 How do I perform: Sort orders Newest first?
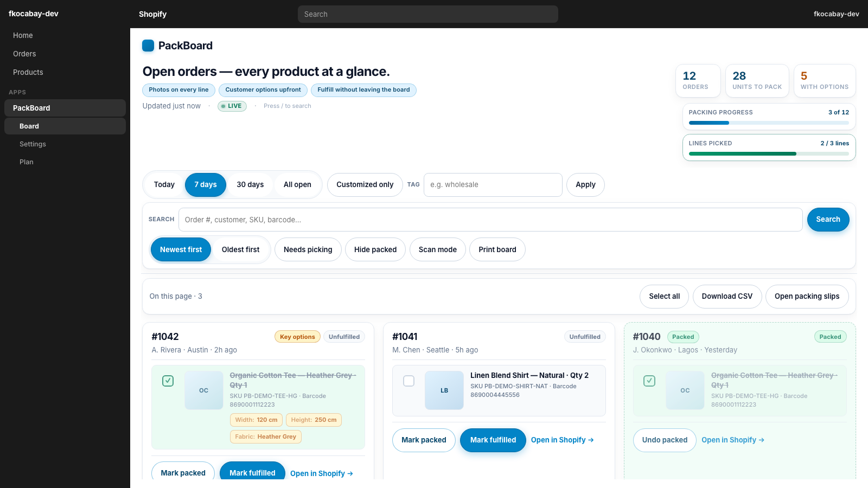click(x=181, y=249)
